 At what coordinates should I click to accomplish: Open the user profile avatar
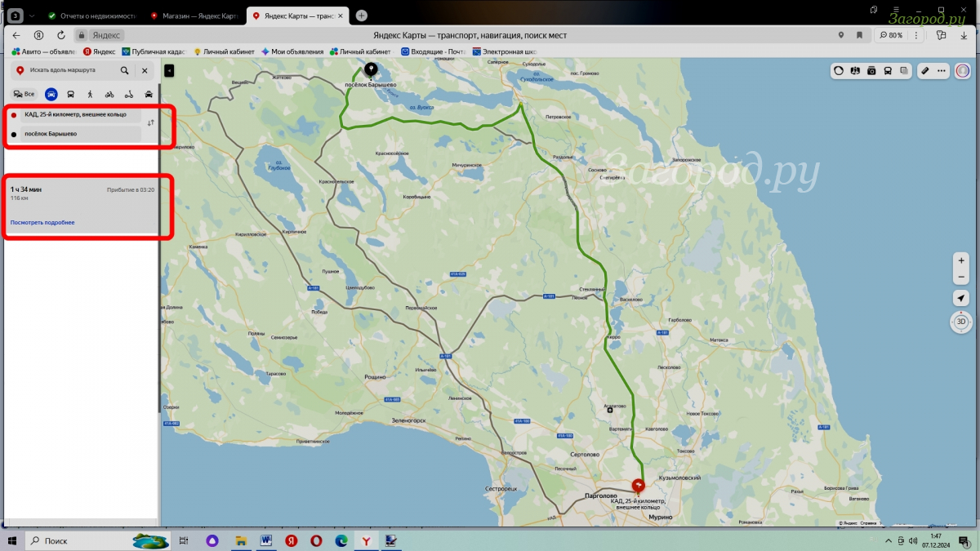(x=963, y=71)
